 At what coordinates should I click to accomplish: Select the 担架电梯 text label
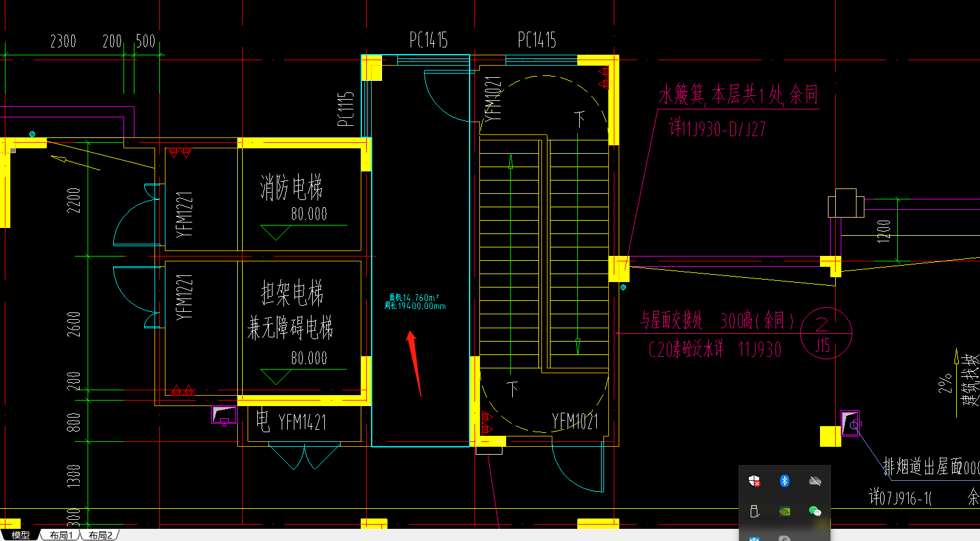click(x=292, y=293)
